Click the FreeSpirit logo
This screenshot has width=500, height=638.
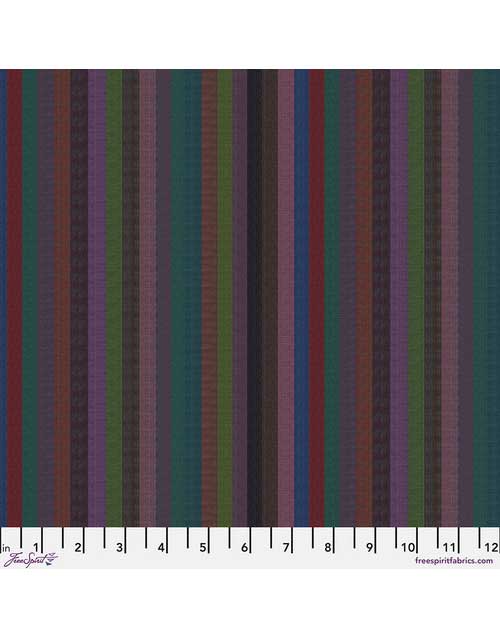(31, 560)
